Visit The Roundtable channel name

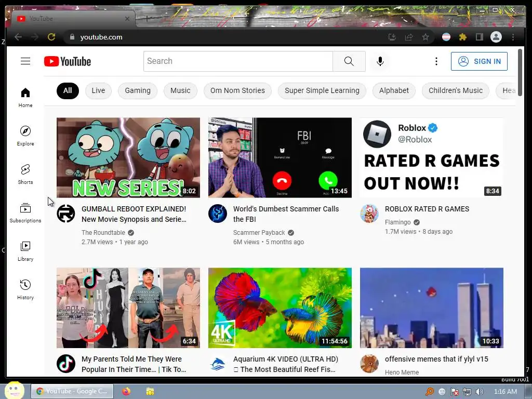click(103, 232)
